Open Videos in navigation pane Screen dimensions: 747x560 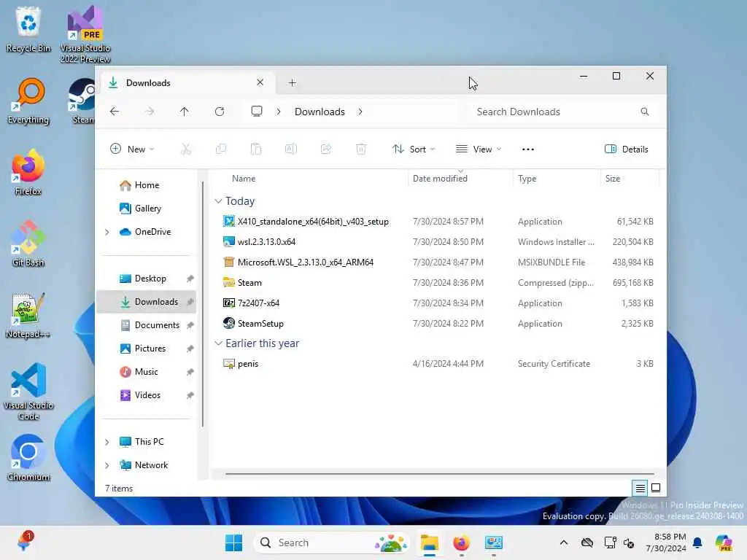(147, 395)
